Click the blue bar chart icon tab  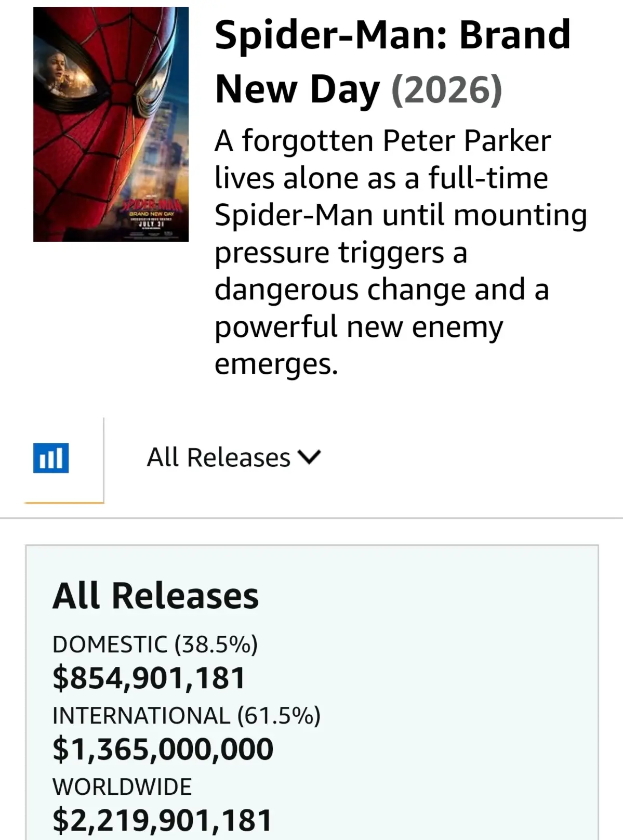point(51,458)
